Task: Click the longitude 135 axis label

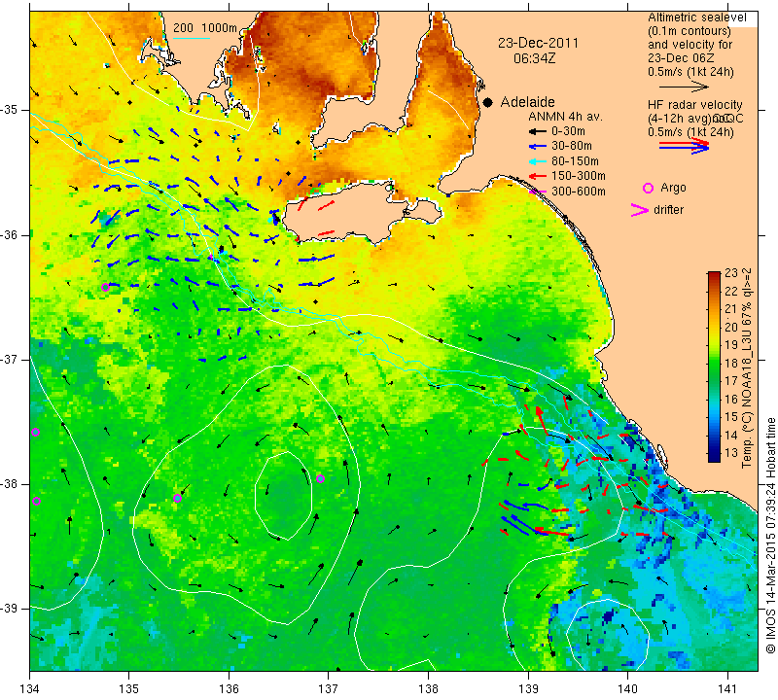Action: point(129,689)
